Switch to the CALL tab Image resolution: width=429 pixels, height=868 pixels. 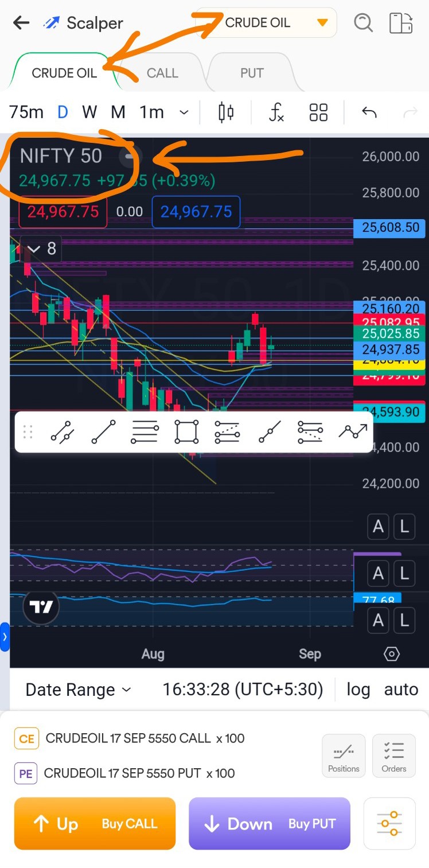tap(162, 73)
